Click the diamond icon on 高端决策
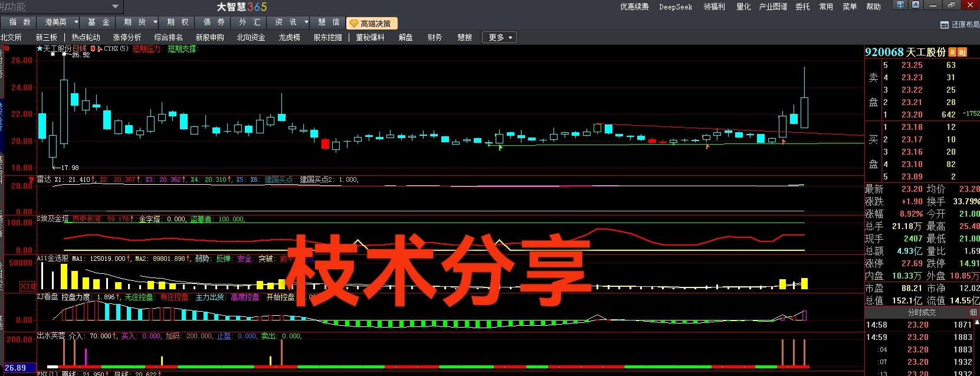Viewport: 980px width, 376px height. 354,24
